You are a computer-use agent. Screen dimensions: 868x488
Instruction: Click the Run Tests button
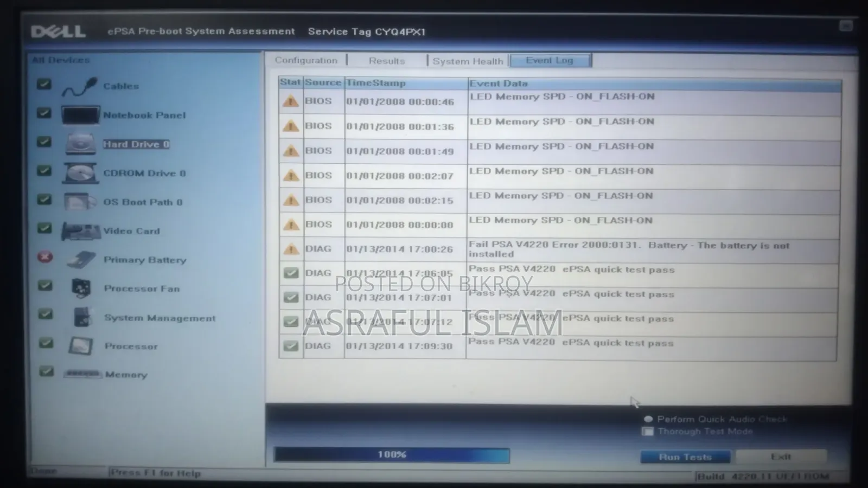685,457
